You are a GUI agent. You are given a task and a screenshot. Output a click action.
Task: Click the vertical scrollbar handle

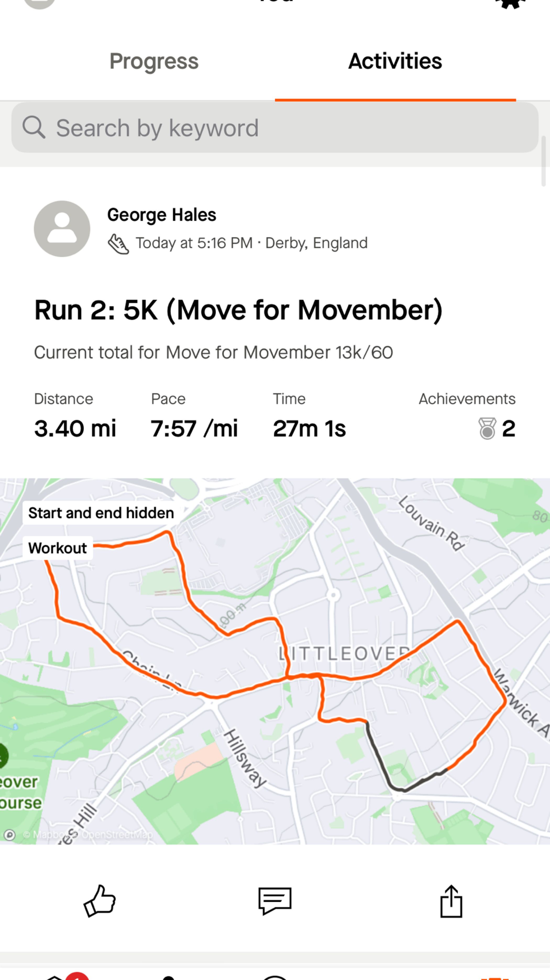tap(543, 161)
